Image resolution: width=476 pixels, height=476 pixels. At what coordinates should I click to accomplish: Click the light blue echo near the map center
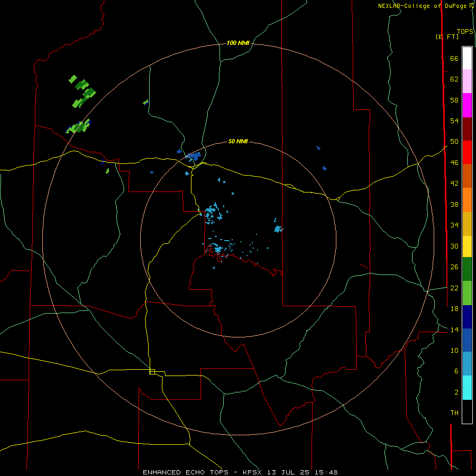pyautogui.click(x=218, y=249)
